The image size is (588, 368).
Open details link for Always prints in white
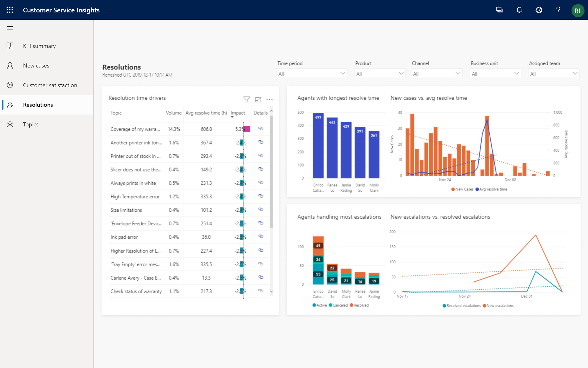coord(261,183)
